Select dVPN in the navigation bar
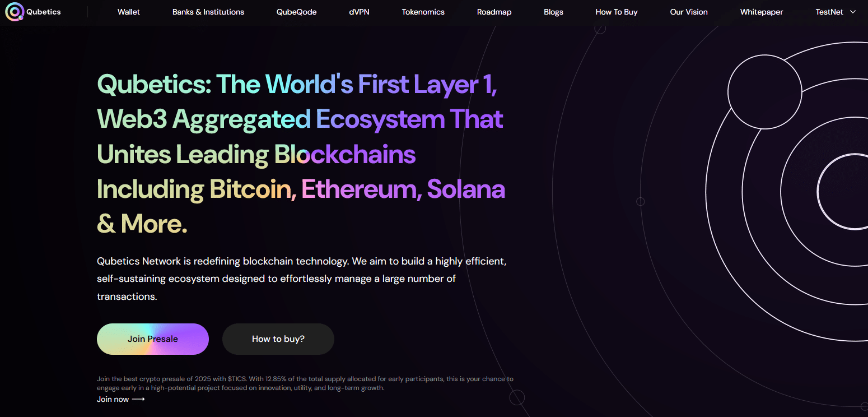The width and height of the screenshot is (868, 417). (x=359, y=12)
